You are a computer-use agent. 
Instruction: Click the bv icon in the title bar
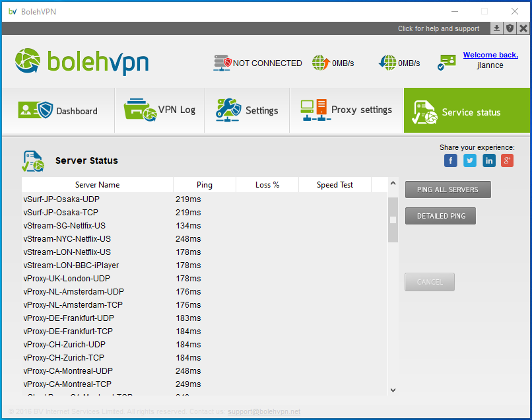13,11
